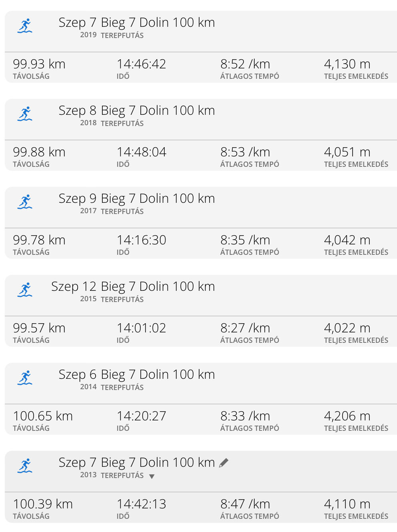Open the 2013 Szep 7 Bieg activity title
Screen dimensions: 397x532
pyautogui.click(x=136, y=463)
